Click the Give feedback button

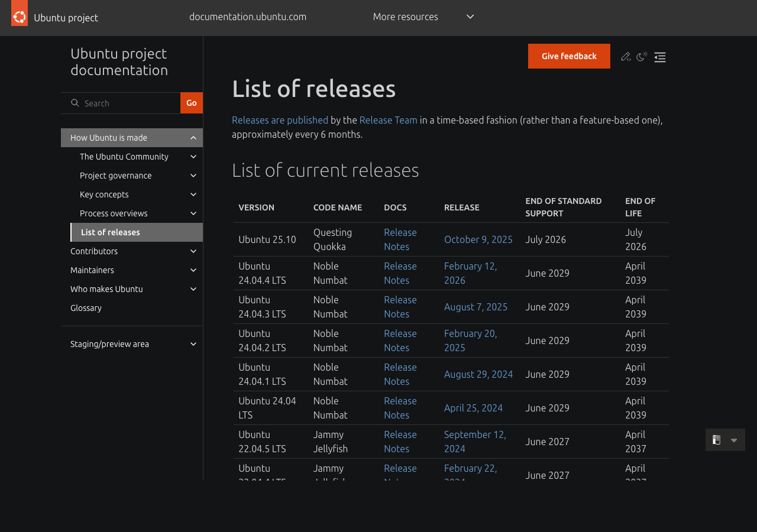pyautogui.click(x=568, y=56)
